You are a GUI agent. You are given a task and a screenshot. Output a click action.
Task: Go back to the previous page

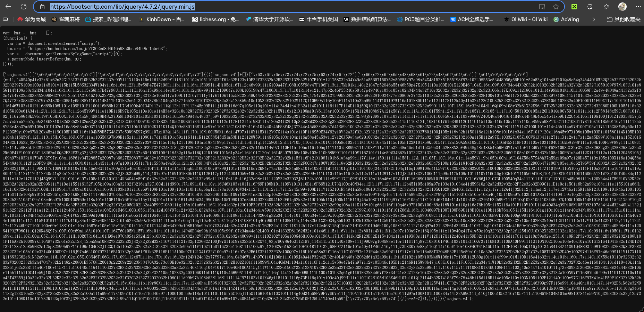pos(8,7)
